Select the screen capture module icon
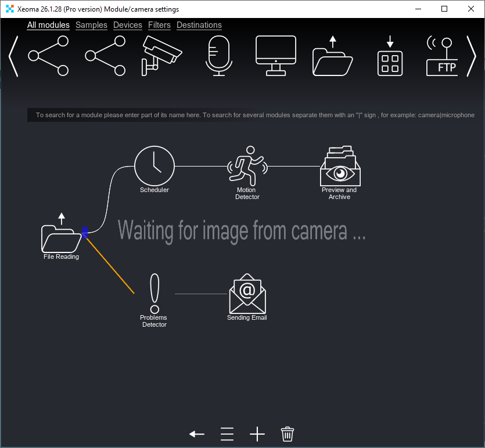The width and height of the screenshot is (485, 448). [x=275, y=55]
